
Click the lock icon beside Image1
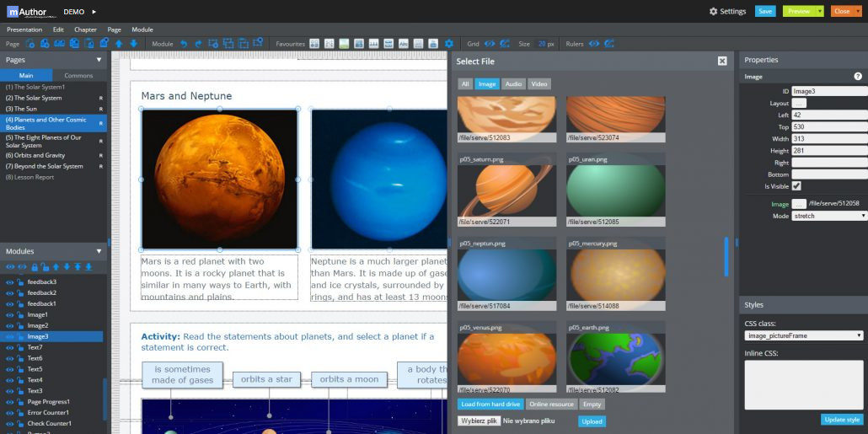tap(20, 314)
